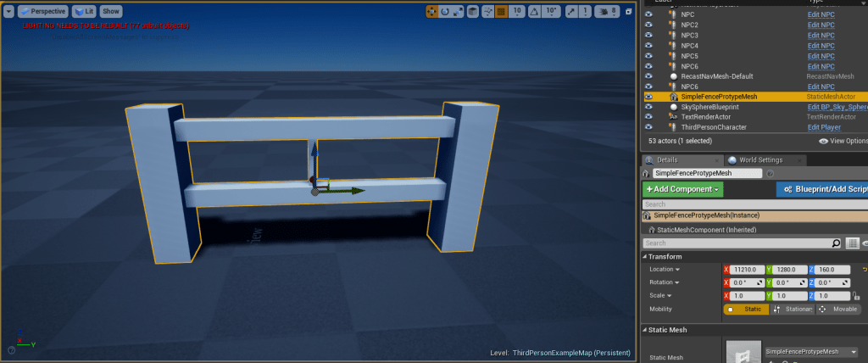Click the Add Component button
Image resolution: width=868 pixels, height=363 pixels.
(x=682, y=189)
